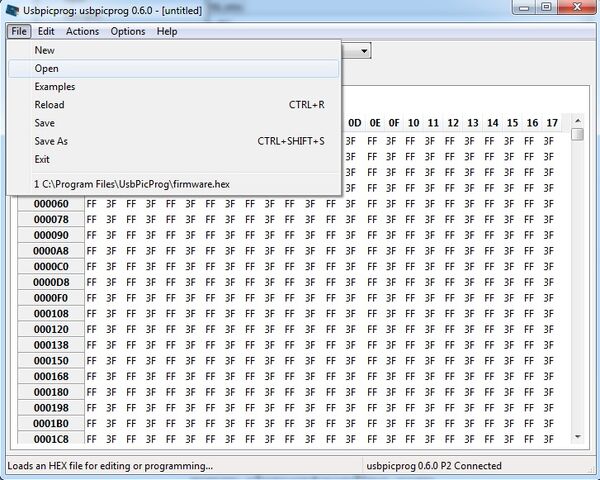Screen dimensions: 600x480
Task: Minimize the Usbpicprog window
Action: click(524, 7)
